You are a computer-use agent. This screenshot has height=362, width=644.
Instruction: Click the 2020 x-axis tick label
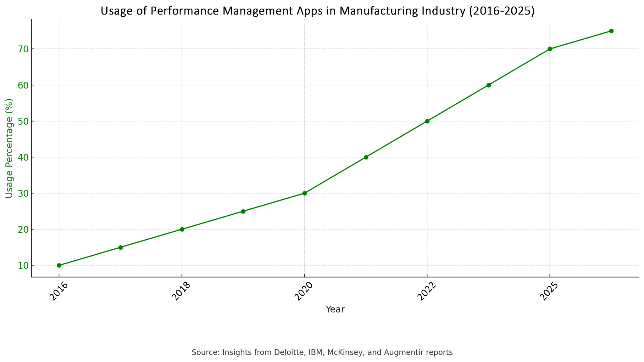(x=304, y=291)
